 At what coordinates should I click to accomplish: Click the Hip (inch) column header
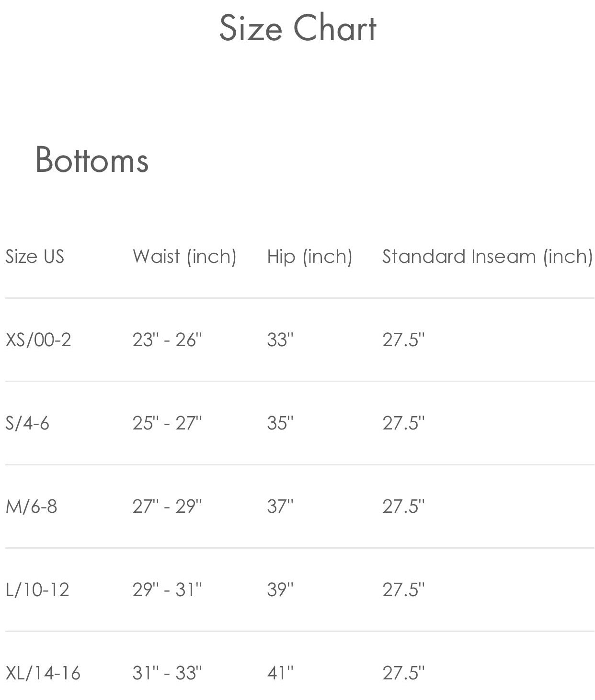(x=309, y=257)
